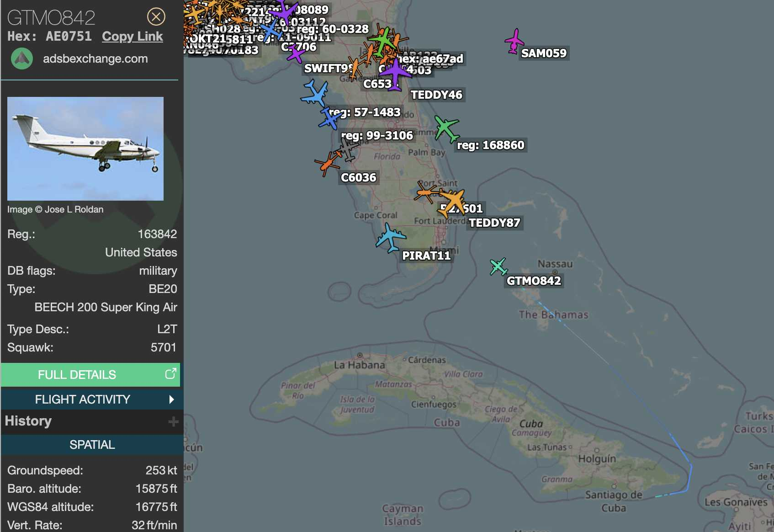Close the GTMO842 info panel
Viewport: 774px width, 532px height.
pyautogui.click(x=156, y=17)
